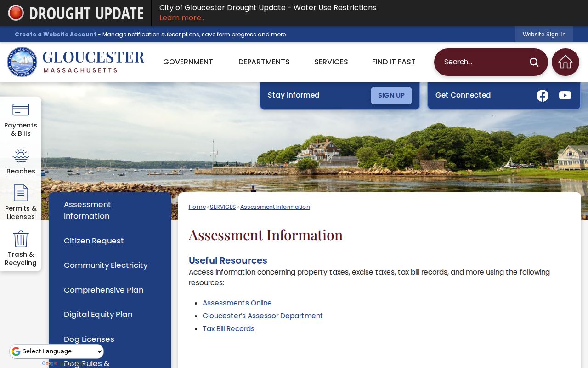Click the Drought Update banner title
Image resolution: width=588 pixels, height=368 pixels.
(86, 13)
